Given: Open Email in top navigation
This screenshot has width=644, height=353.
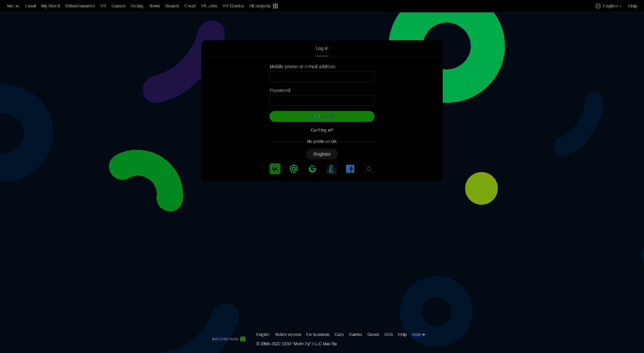Looking at the screenshot, I should click(31, 6).
